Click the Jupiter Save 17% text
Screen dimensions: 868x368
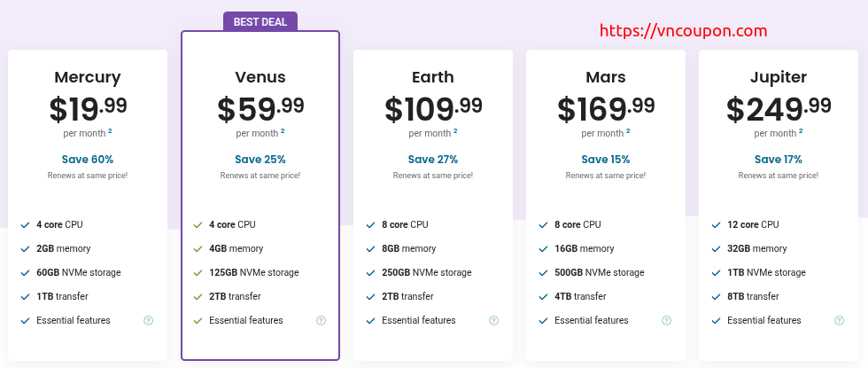[x=779, y=160]
